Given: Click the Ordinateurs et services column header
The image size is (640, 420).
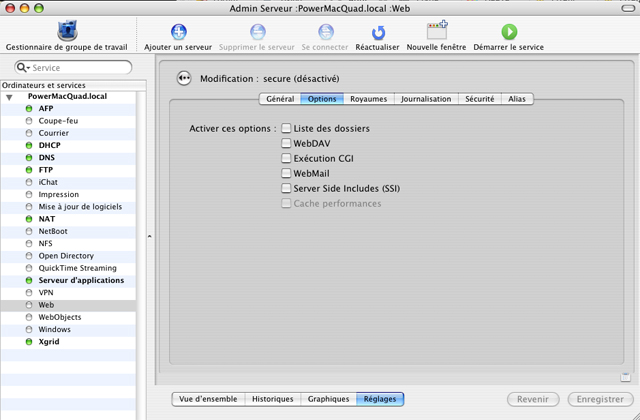Looking at the screenshot, I should tap(73, 85).
